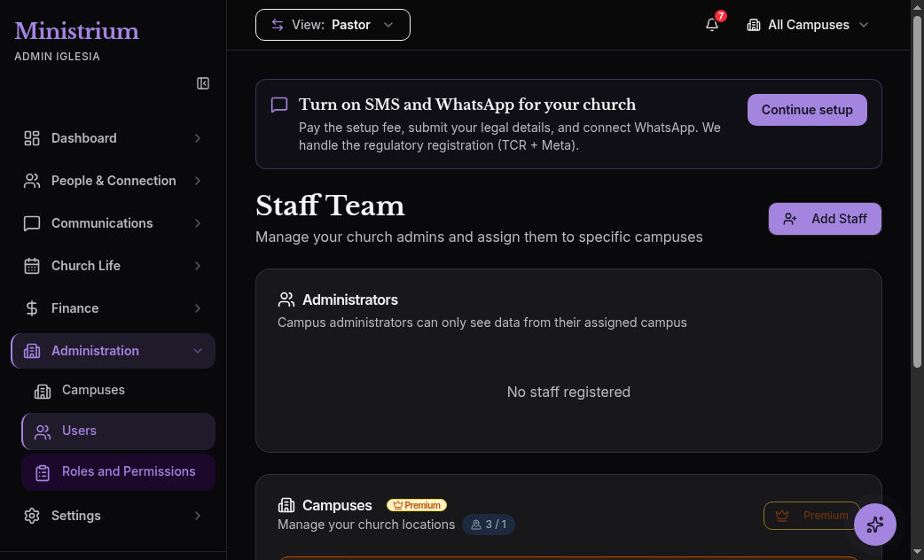This screenshot has height=560, width=924.
Task: Click the building icon beside All Campuses
Action: [x=753, y=25]
